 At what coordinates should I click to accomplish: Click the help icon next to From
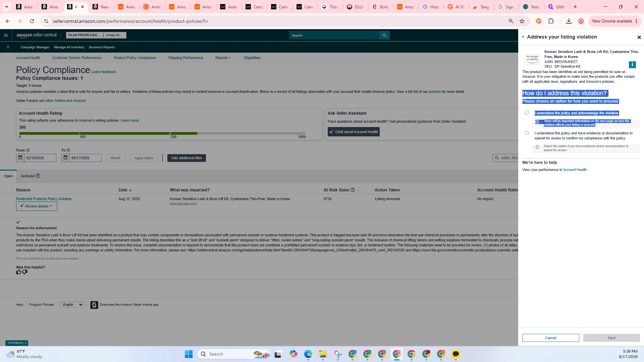(x=28, y=150)
